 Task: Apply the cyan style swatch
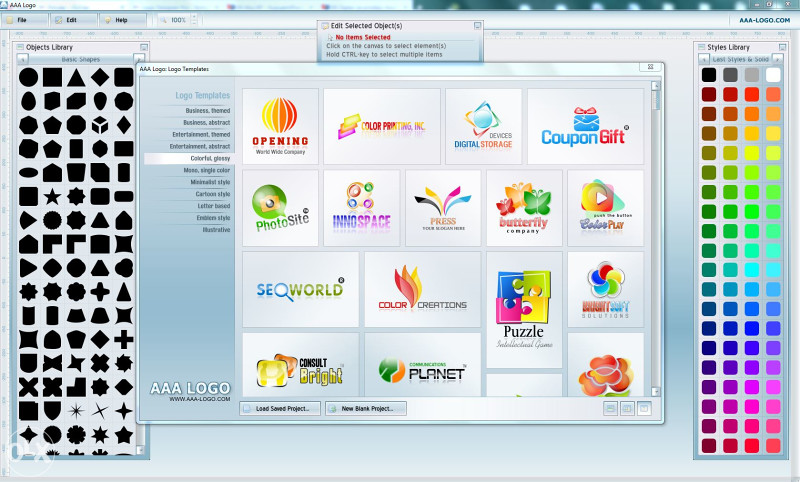click(752, 270)
